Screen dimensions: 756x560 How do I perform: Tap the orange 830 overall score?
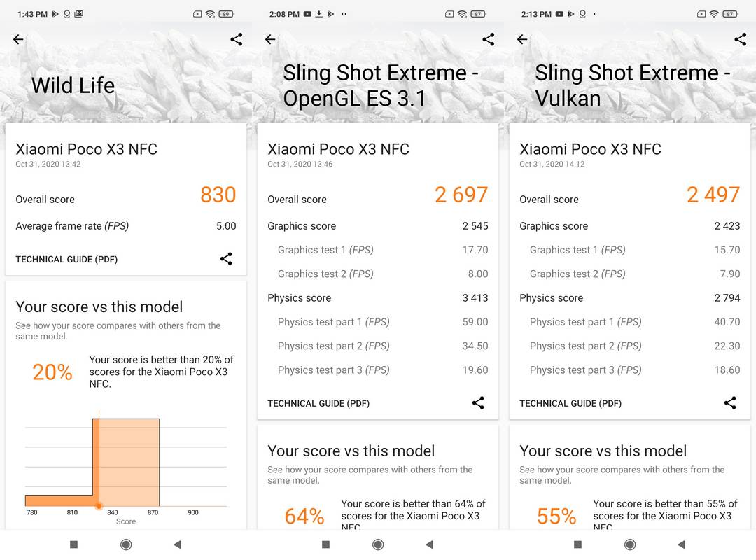218,195
